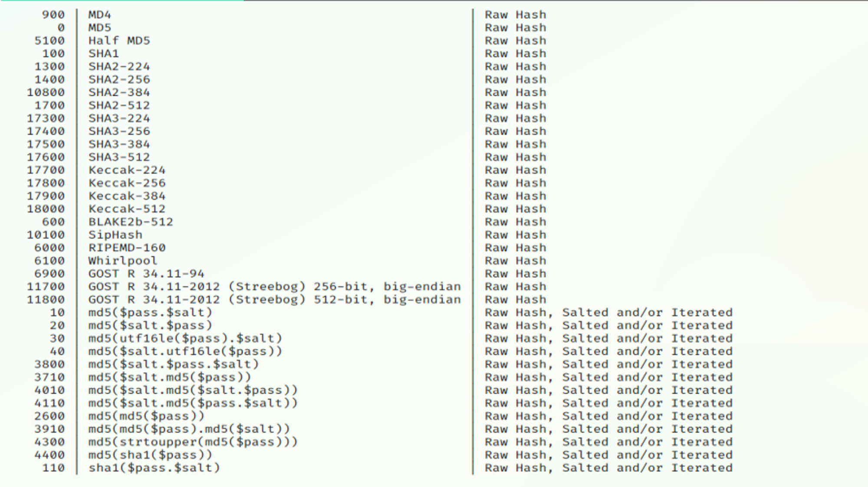The image size is (868, 487).
Task: Click the Keccak-512 hash name
Action: click(x=127, y=209)
